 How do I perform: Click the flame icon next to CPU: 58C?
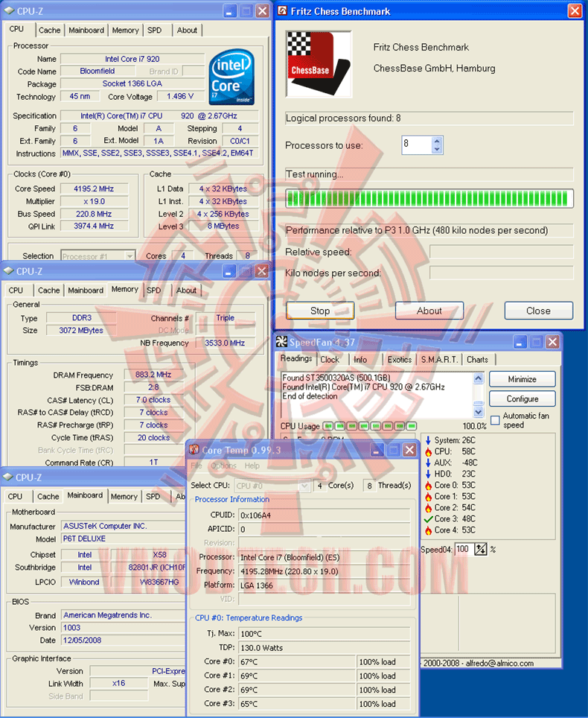(x=428, y=451)
